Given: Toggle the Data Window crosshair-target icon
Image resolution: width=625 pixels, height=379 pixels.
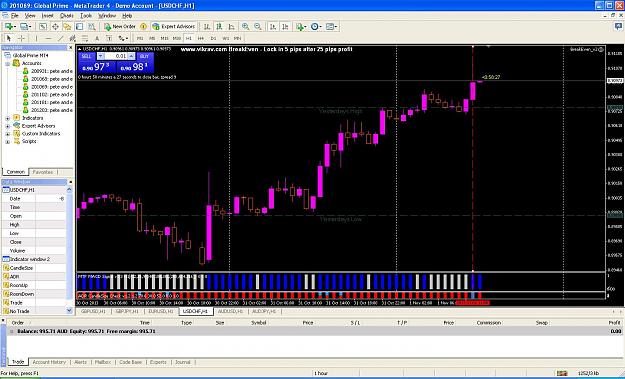Looking at the screenshot, I should pos(55,26).
